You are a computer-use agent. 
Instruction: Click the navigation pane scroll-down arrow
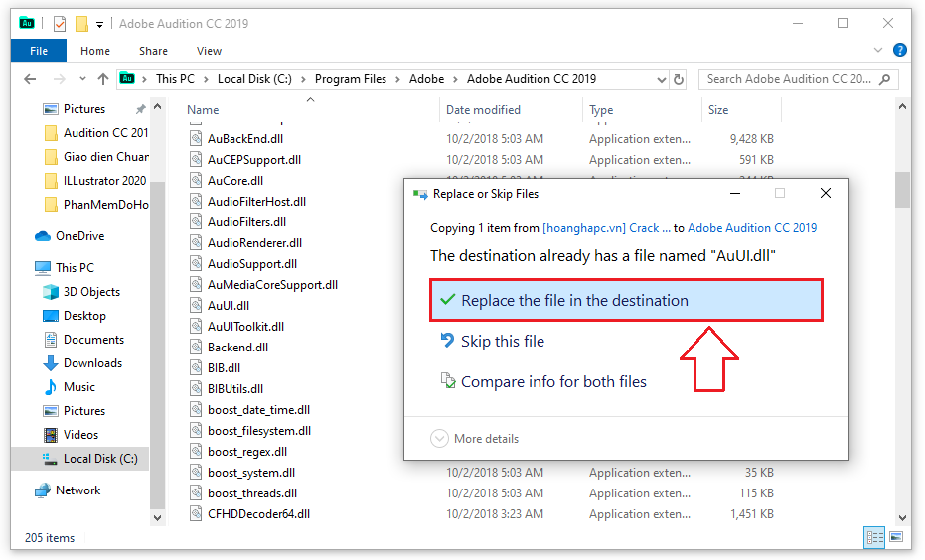(x=157, y=518)
